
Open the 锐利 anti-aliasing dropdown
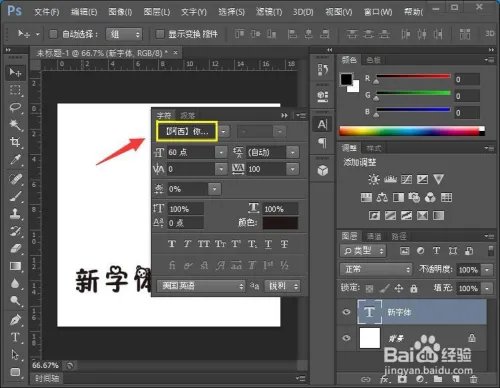[282, 286]
